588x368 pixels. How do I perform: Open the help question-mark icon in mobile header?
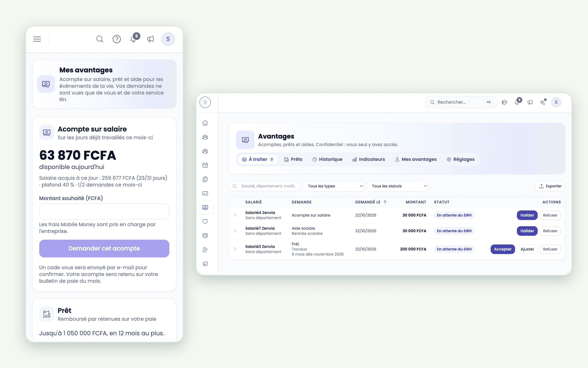(117, 39)
